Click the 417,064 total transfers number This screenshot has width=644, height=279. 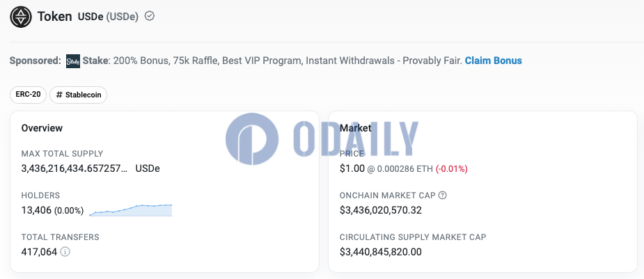coord(39,252)
